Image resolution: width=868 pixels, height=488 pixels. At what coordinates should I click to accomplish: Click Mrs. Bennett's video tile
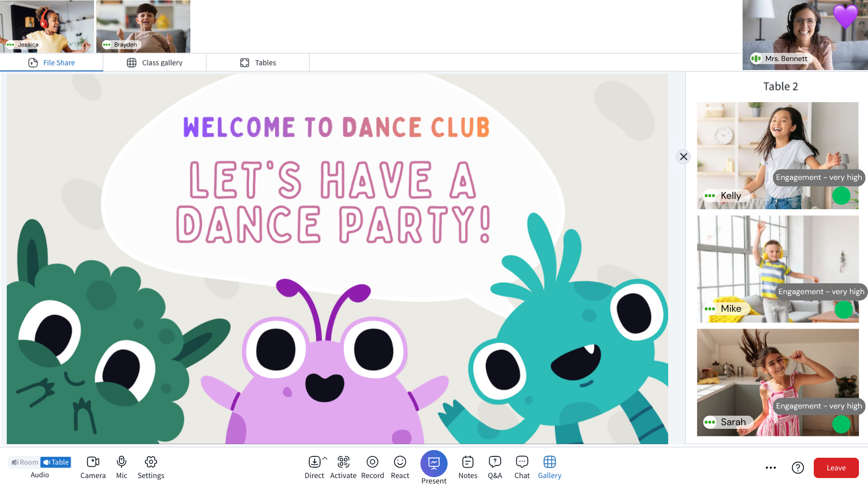pos(805,35)
